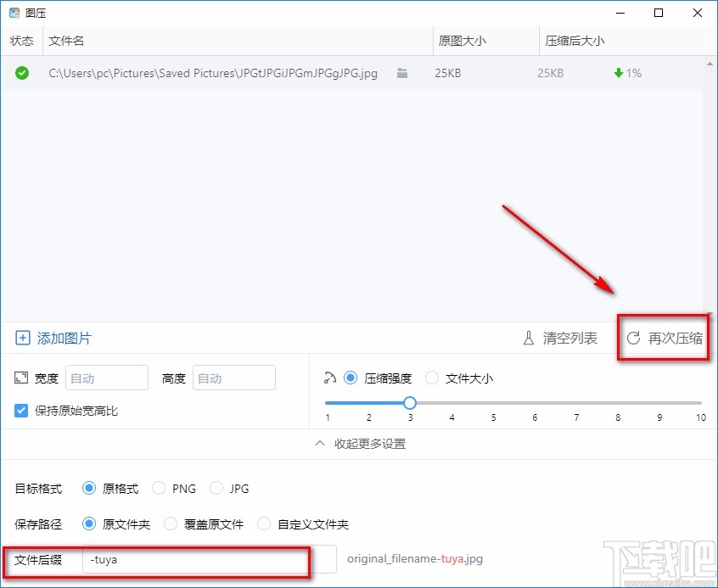Screen dimensions: 718x588
Task: Select 自定义文件夹 save path option
Action: click(x=264, y=524)
